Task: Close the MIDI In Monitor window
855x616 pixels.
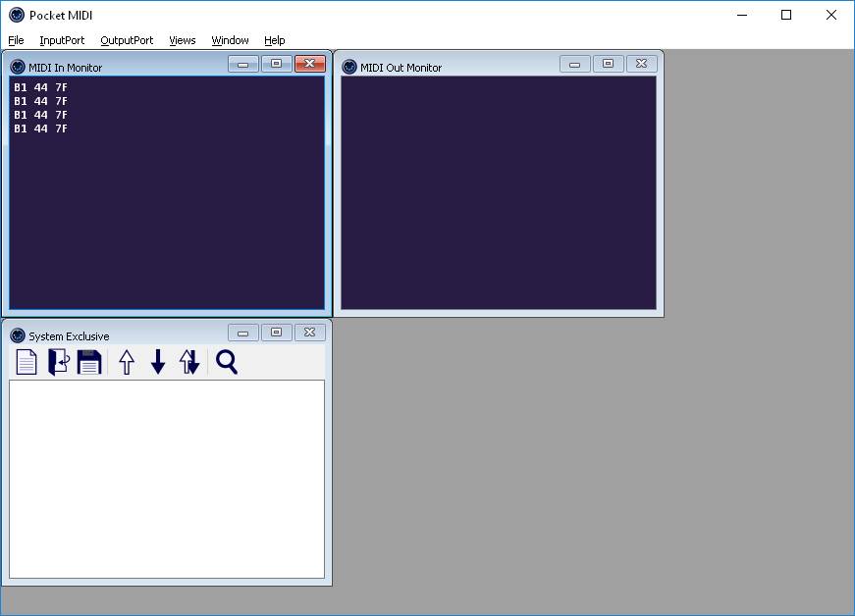Action: (x=310, y=64)
